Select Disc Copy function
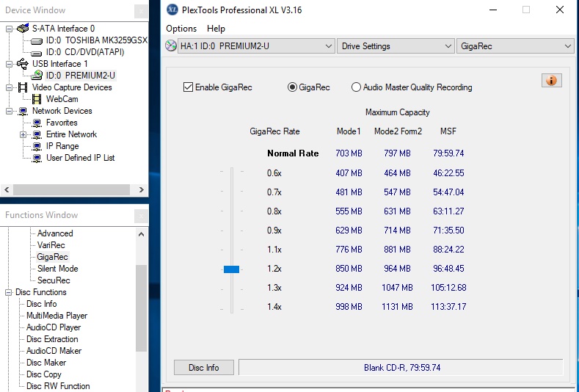This screenshot has height=392, width=579. [x=43, y=374]
